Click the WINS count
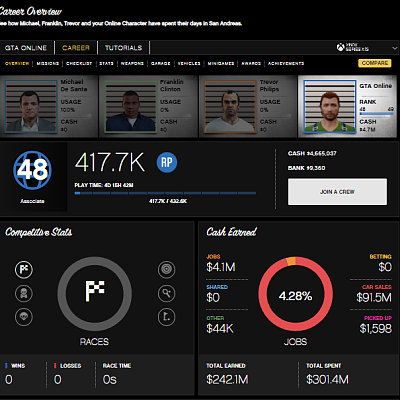The image size is (400, 400). pos(9,379)
